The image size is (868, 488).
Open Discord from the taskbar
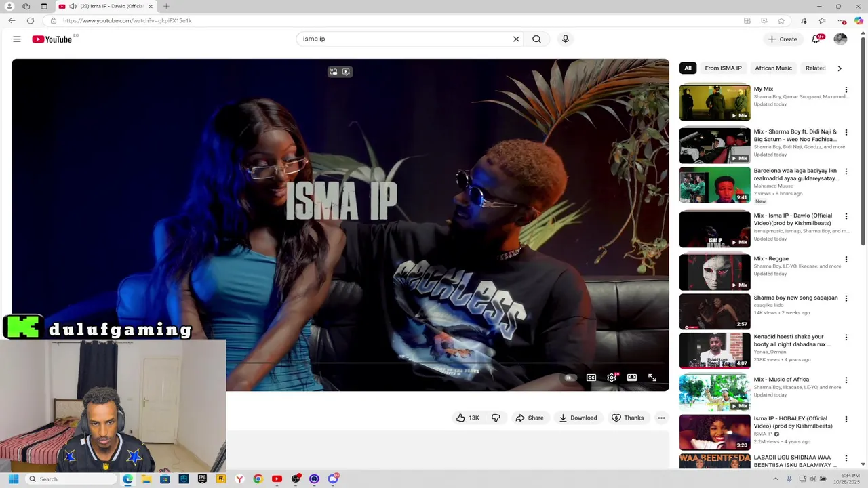(333, 479)
